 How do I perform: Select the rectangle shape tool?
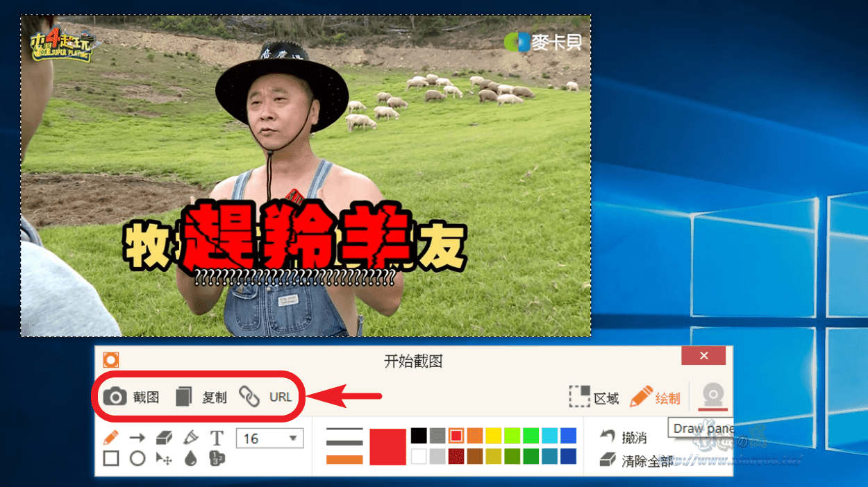tap(111, 459)
